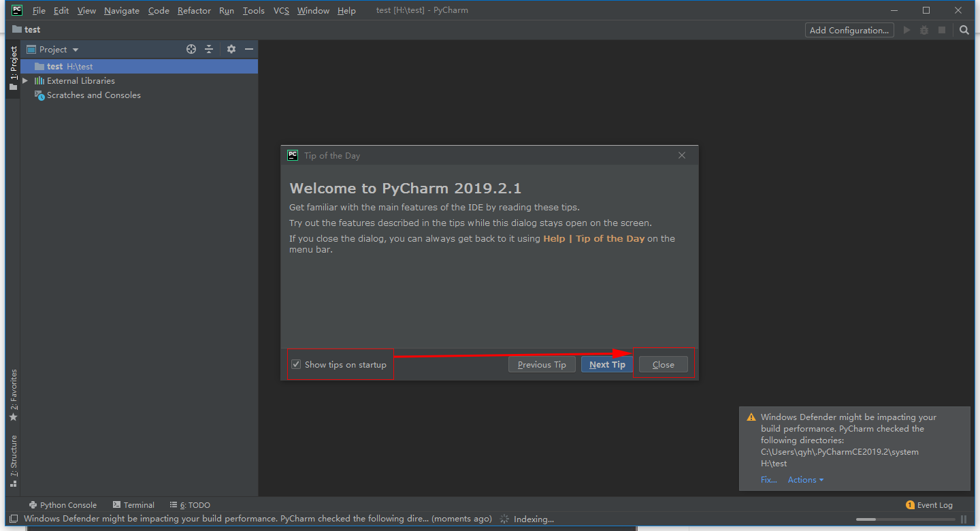Open the Terminal tool window
This screenshot has width=980, height=531.
pos(134,505)
